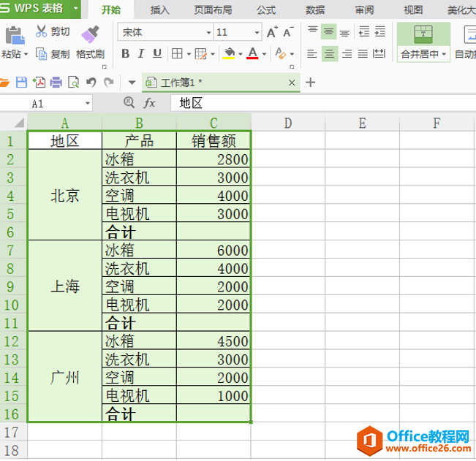
Task: Toggle horizontal center alignment
Action: pos(330,54)
